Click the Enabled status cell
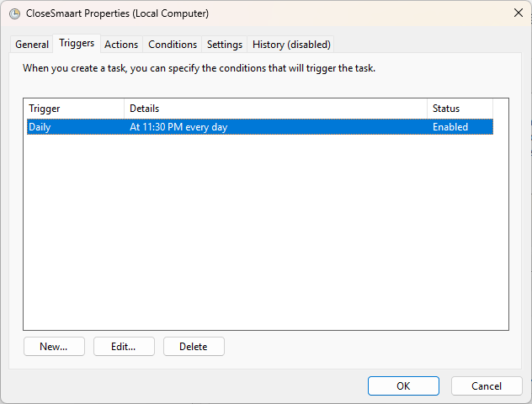The image size is (532, 404). tap(450, 127)
